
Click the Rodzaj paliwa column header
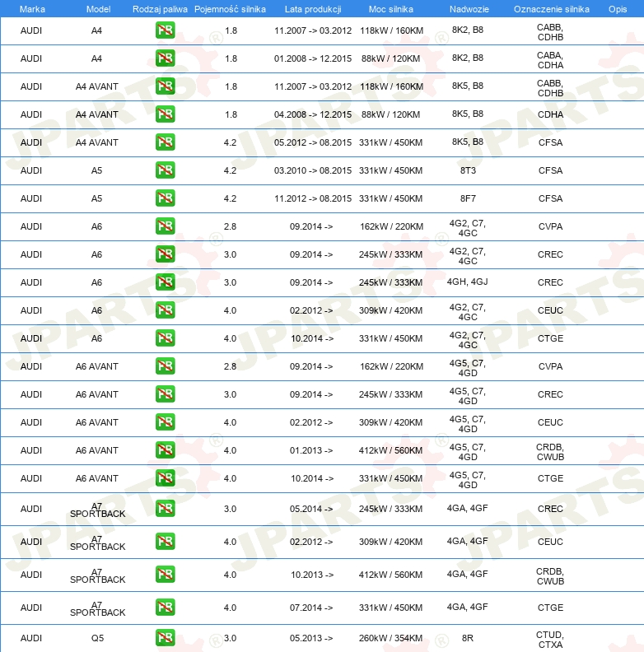160,9
